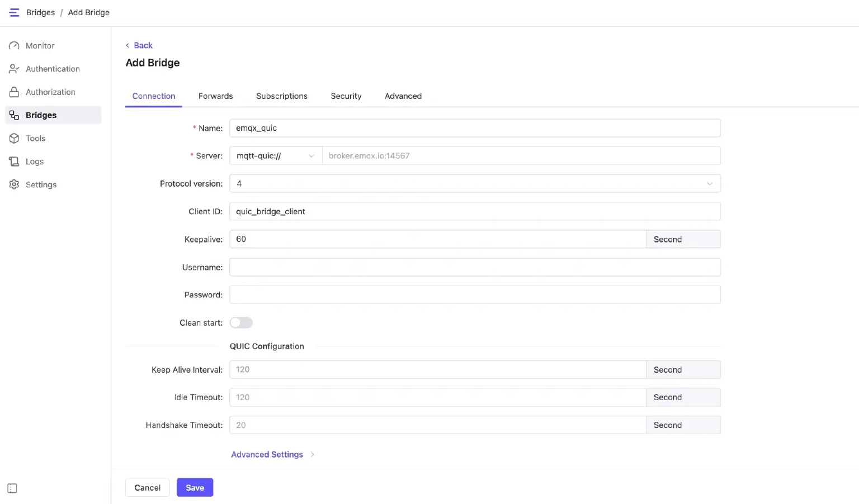Click the Logs scroll icon

coord(14,161)
